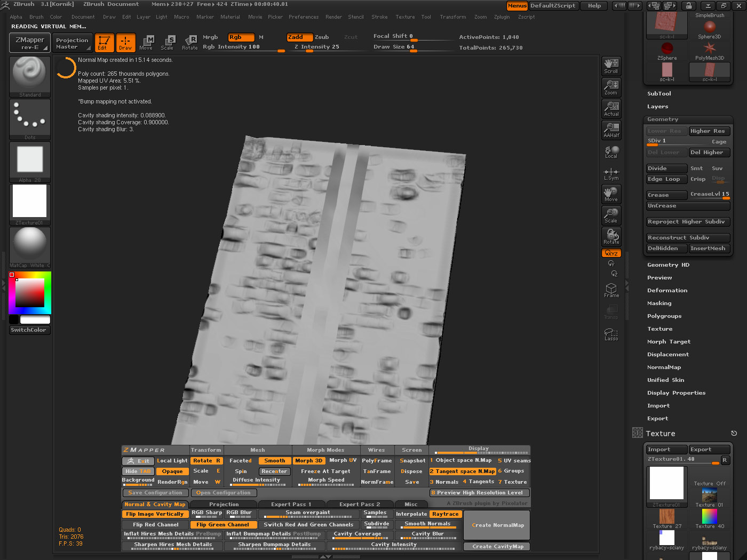Switch to the Expert Pass 1 tab

[291, 504]
